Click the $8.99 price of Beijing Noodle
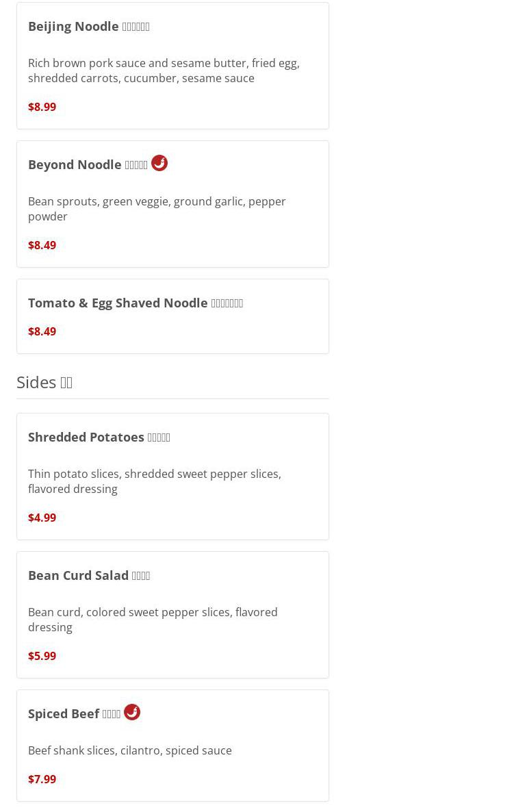Image resolution: width=527 pixels, height=812 pixels. coord(42,107)
